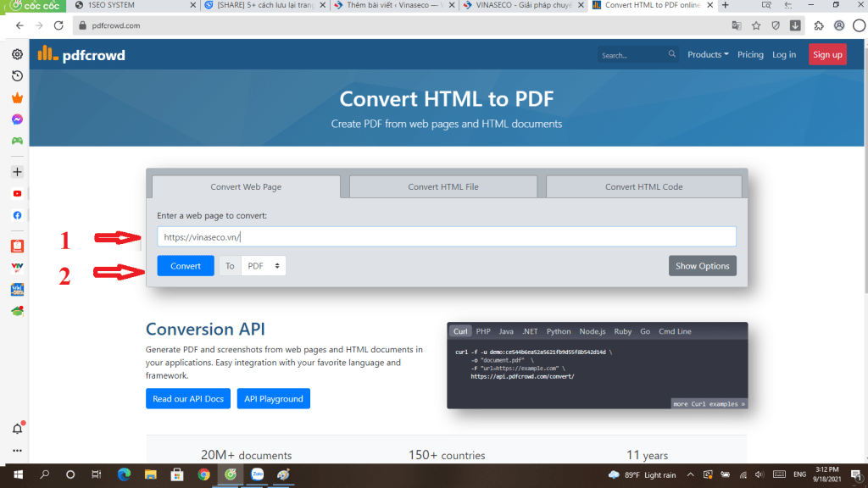
Task: Open the PDF output format dropdown
Action: click(x=264, y=266)
